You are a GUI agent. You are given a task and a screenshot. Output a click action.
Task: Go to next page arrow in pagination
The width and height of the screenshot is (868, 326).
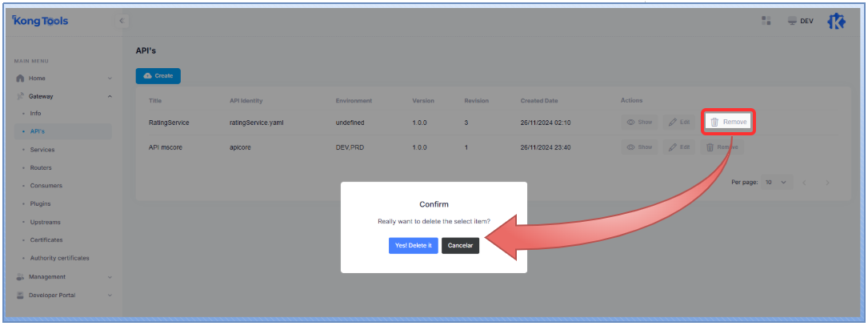pyautogui.click(x=827, y=183)
